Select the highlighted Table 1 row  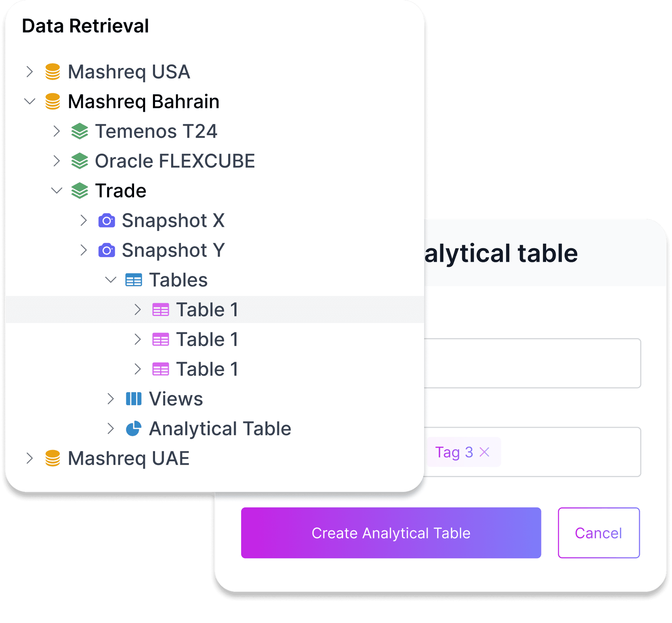point(207,309)
